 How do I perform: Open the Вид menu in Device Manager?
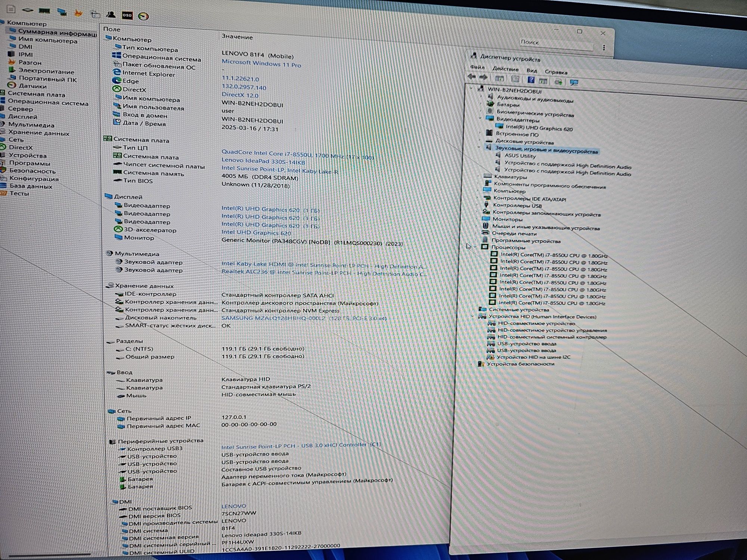click(x=531, y=71)
